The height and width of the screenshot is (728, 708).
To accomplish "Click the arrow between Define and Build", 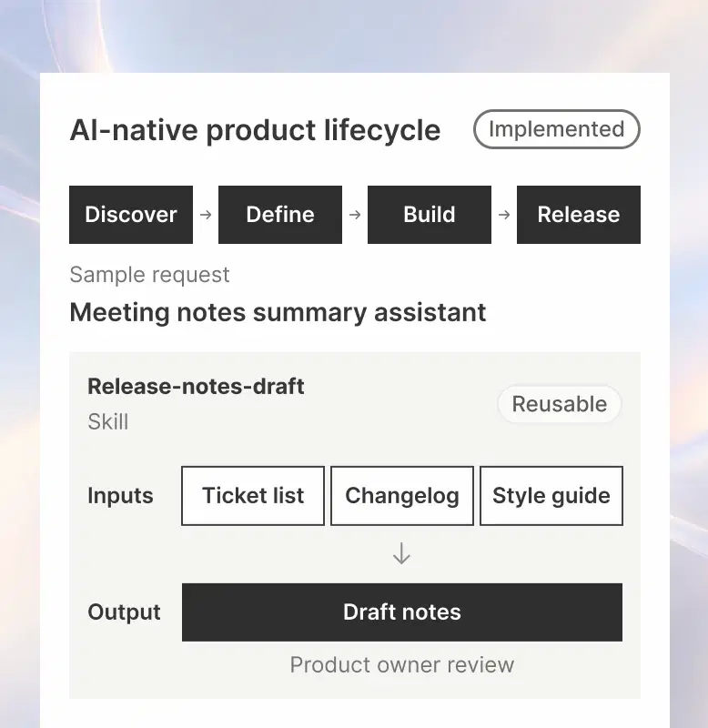I will coord(355,215).
